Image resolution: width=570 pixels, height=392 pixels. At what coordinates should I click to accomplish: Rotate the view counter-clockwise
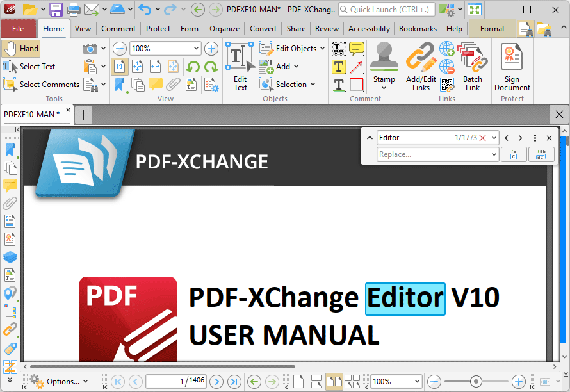[x=193, y=67]
